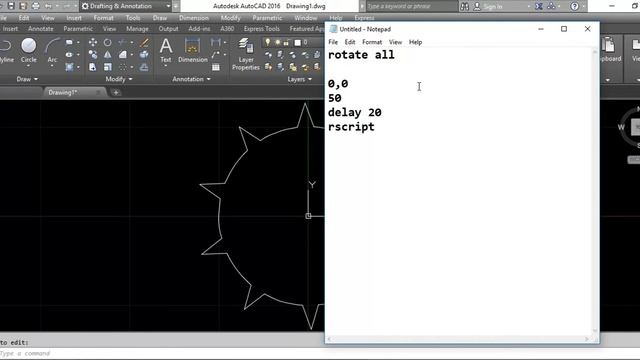
Task: Select the Trim tool in Modify panel
Action: tap(122, 42)
